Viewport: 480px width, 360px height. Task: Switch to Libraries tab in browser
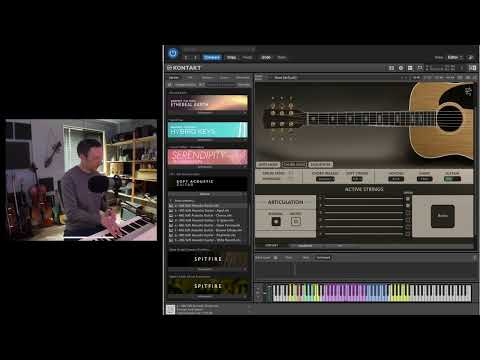click(174, 77)
